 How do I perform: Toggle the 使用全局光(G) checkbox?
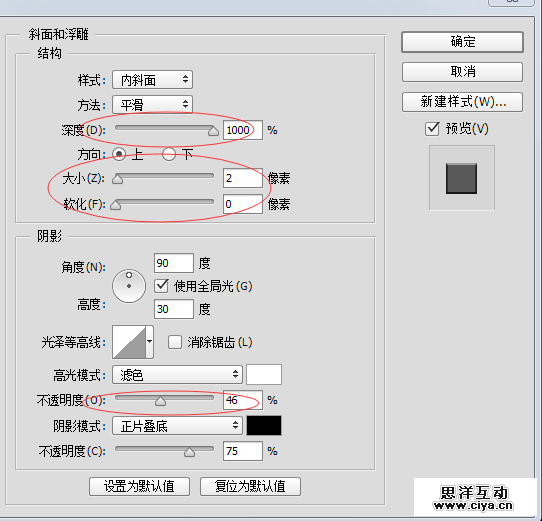click(x=161, y=286)
